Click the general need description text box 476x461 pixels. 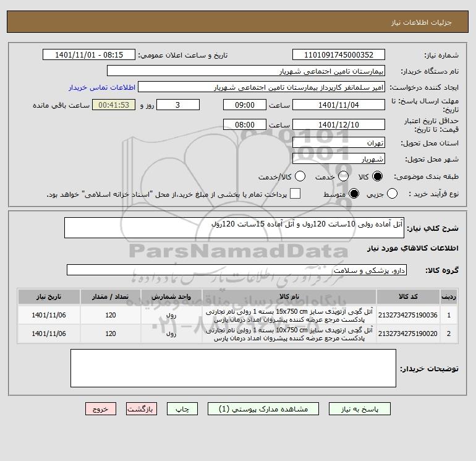click(x=234, y=228)
